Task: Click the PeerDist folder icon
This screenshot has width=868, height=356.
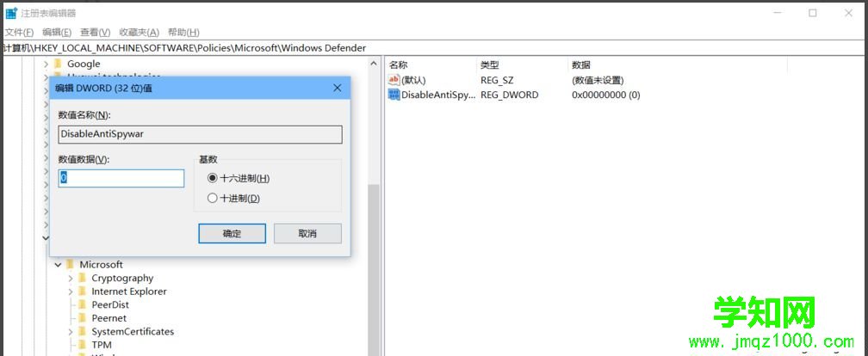Action: [x=82, y=304]
